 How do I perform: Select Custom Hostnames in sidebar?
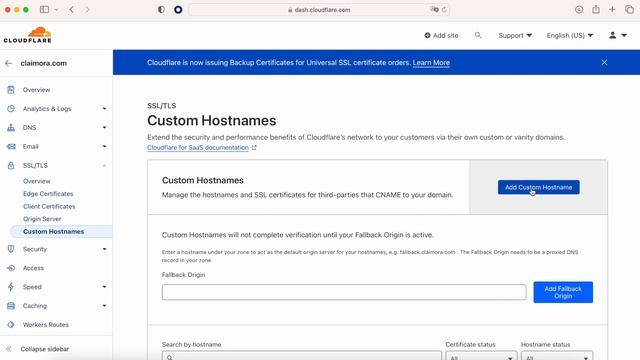click(53, 231)
